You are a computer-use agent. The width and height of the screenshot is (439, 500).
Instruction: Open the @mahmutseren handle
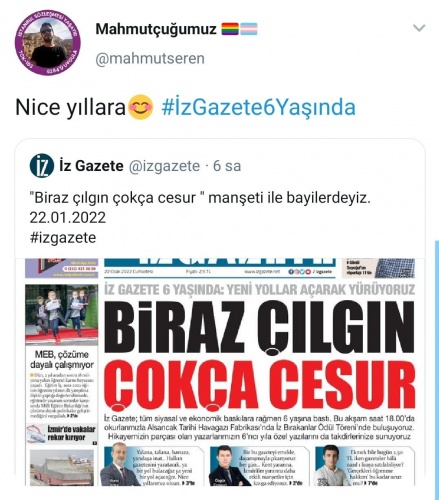click(x=150, y=59)
